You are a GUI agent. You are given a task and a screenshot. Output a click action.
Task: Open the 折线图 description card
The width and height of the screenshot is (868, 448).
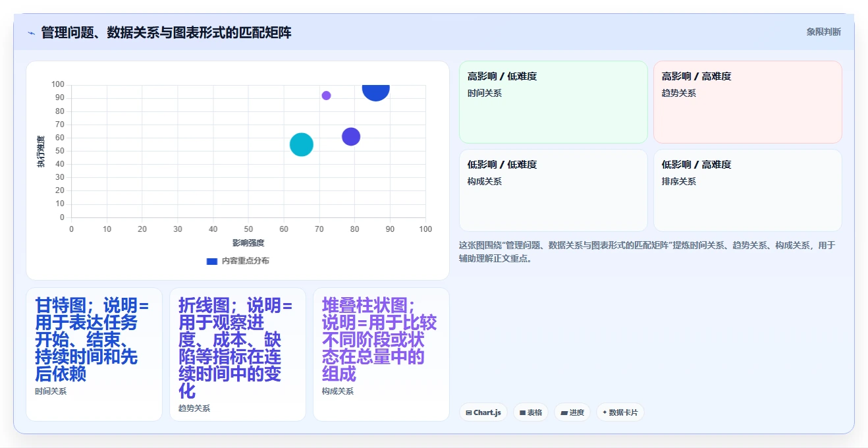238,354
